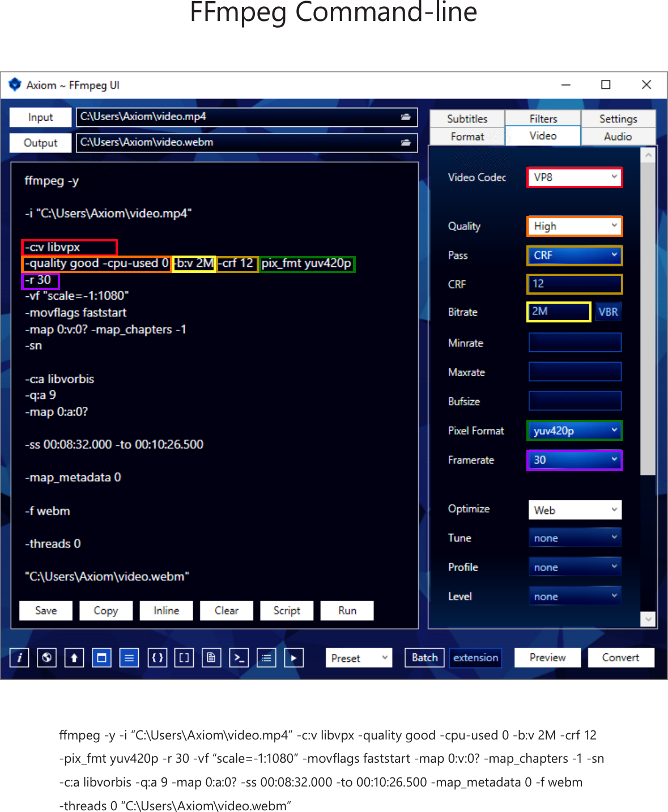The width and height of the screenshot is (668, 812).
Task: Maximize the Axiom window
Action: coord(606,85)
